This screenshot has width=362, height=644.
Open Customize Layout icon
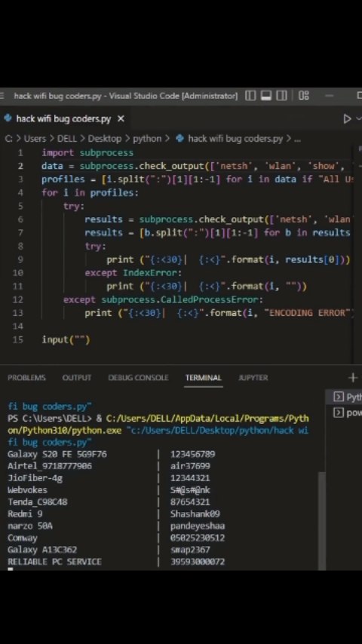click(x=304, y=96)
